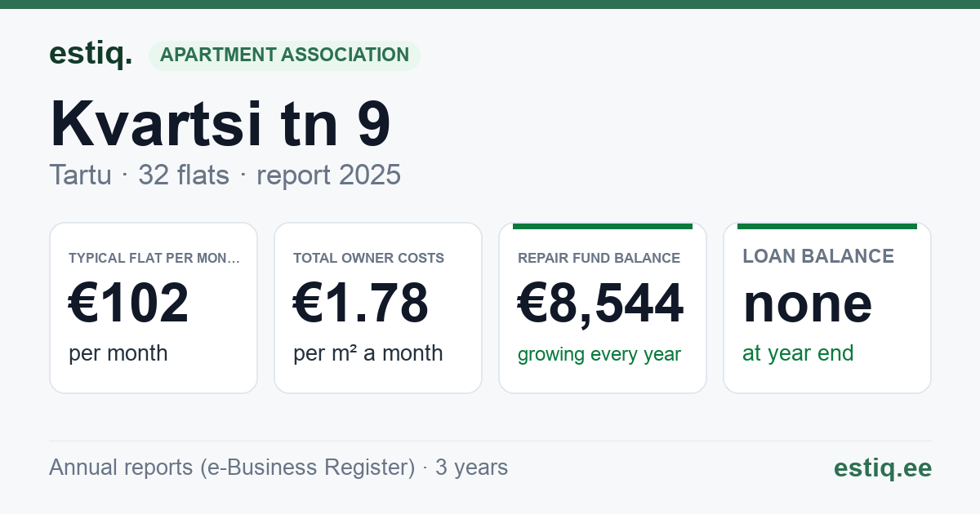
Task: Click the 'none' loan value
Action: [x=808, y=303]
